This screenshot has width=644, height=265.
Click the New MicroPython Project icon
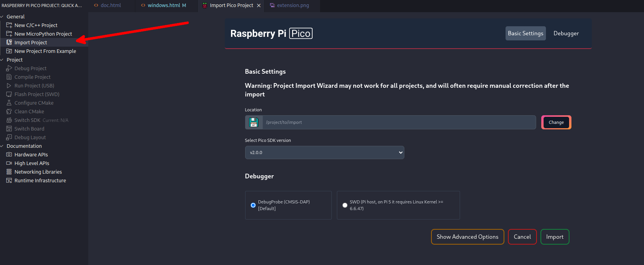pos(9,34)
